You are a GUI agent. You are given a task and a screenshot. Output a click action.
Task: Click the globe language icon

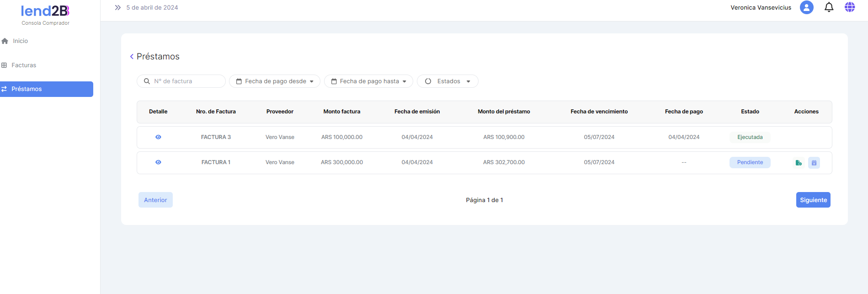[849, 7]
